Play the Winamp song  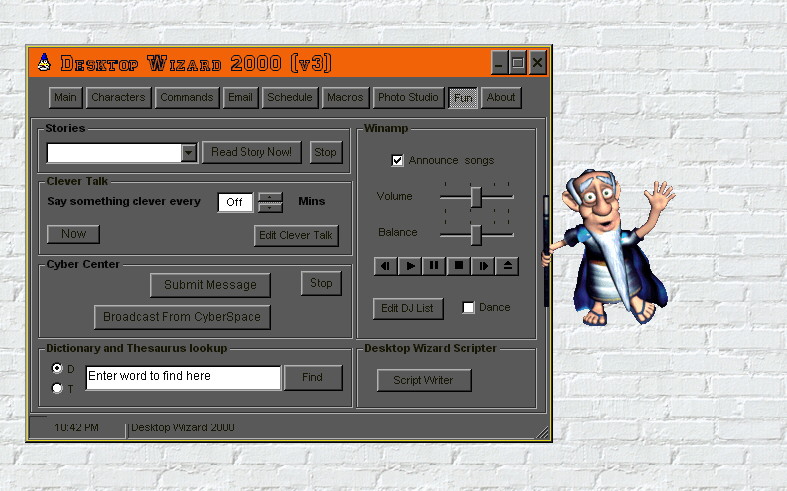point(410,266)
